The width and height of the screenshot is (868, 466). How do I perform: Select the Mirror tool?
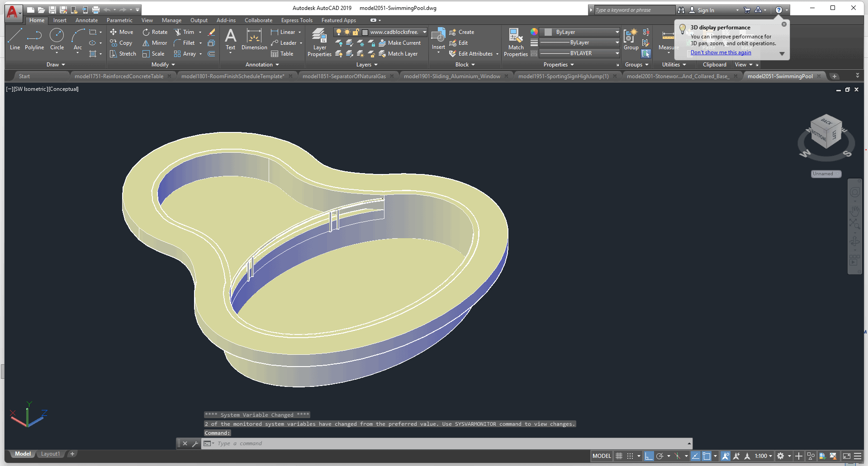[x=155, y=43]
